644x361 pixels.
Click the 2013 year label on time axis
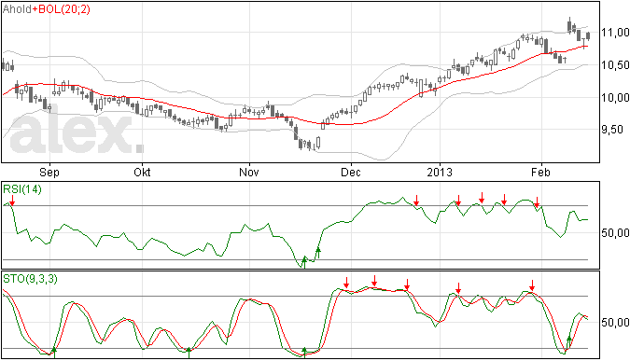(x=440, y=172)
